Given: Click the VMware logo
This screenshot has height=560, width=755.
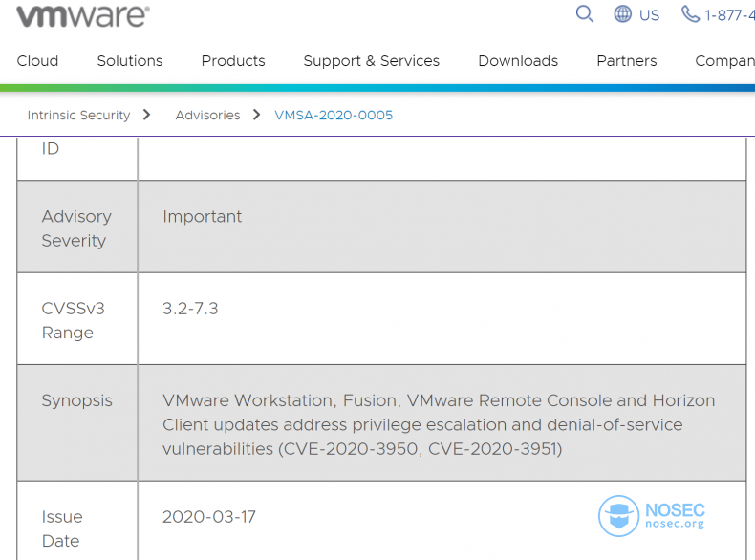Looking at the screenshot, I should pos(83,15).
